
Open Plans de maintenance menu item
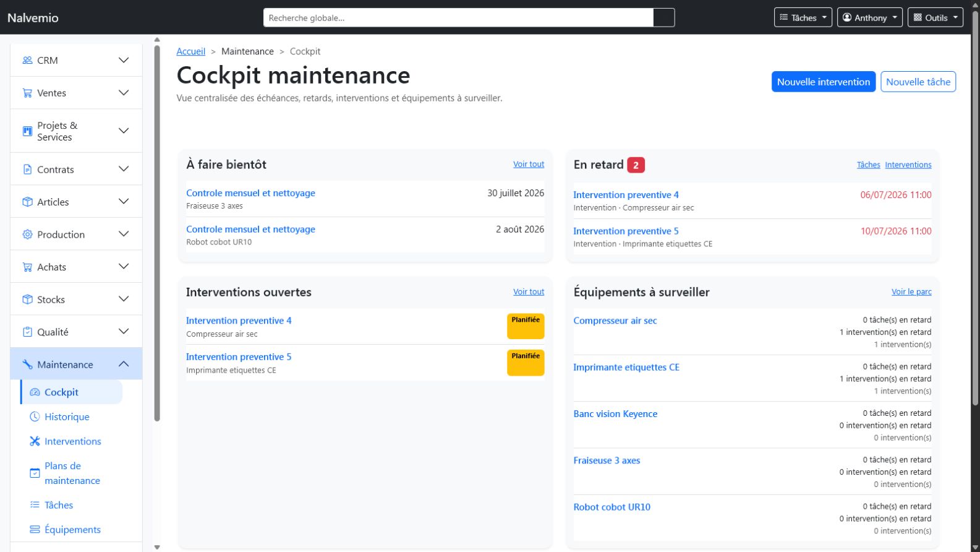click(x=72, y=473)
